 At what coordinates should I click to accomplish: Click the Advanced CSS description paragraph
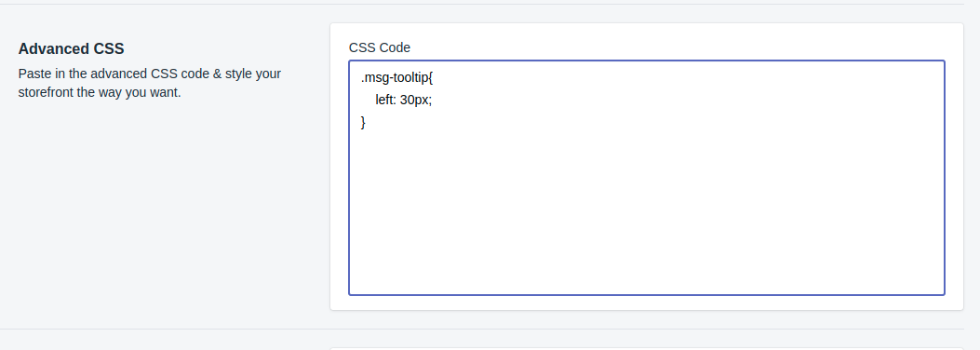tap(150, 83)
